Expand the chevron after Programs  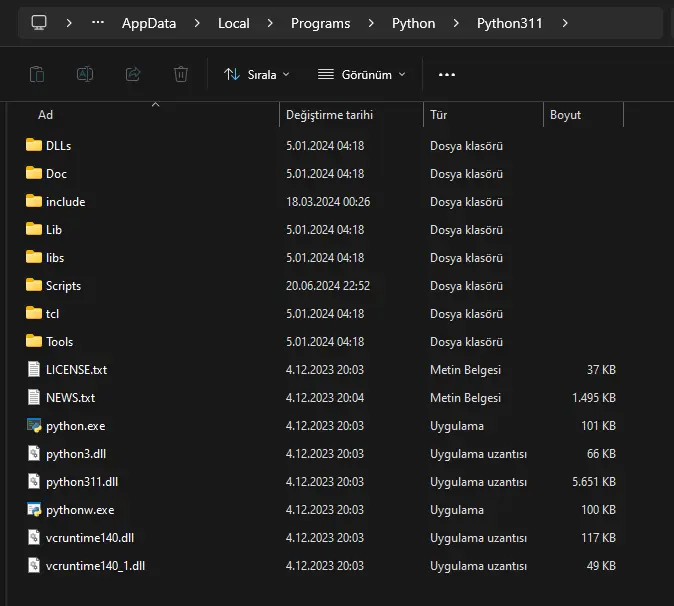(x=371, y=23)
